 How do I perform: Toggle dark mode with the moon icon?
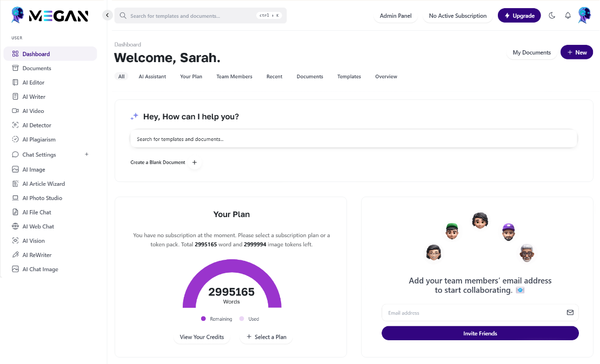click(552, 16)
